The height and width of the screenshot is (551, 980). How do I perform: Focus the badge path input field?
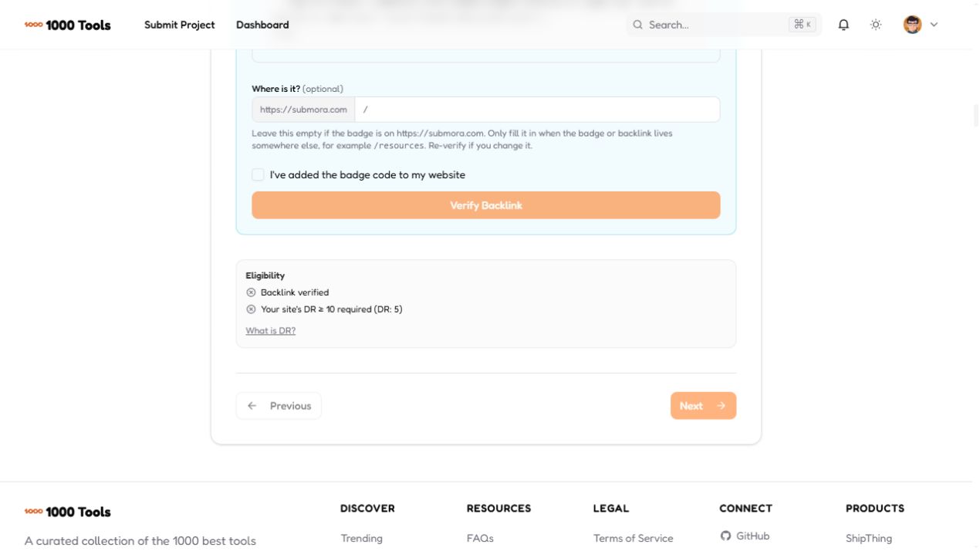click(x=537, y=110)
